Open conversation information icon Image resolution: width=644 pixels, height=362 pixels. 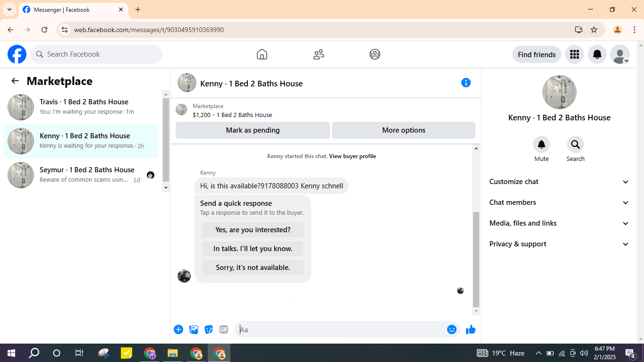(466, 83)
